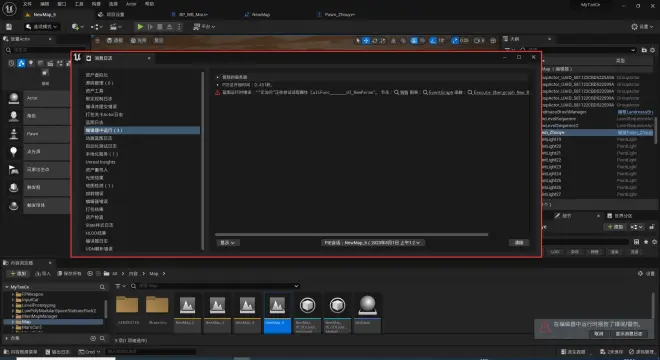
Task: Click the green Play button in toolbar
Action: pyautogui.click(x=140, y=27)
